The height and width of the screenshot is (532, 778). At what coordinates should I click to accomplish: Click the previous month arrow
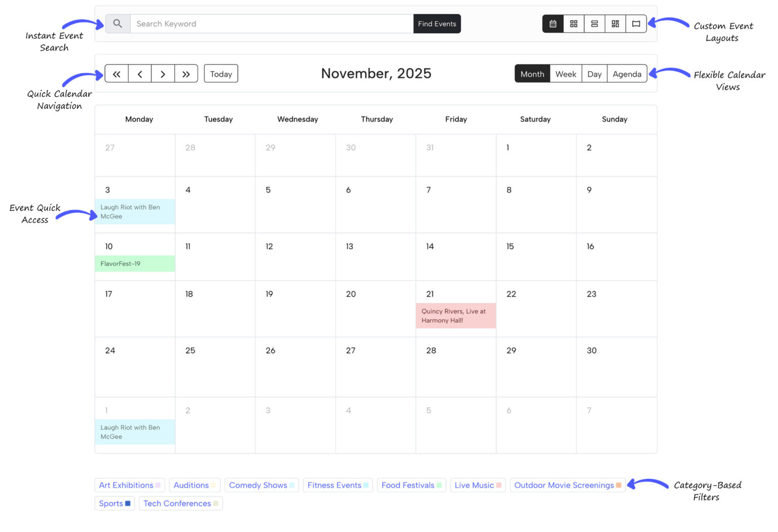pyautogui.click(x=140, y=73)
